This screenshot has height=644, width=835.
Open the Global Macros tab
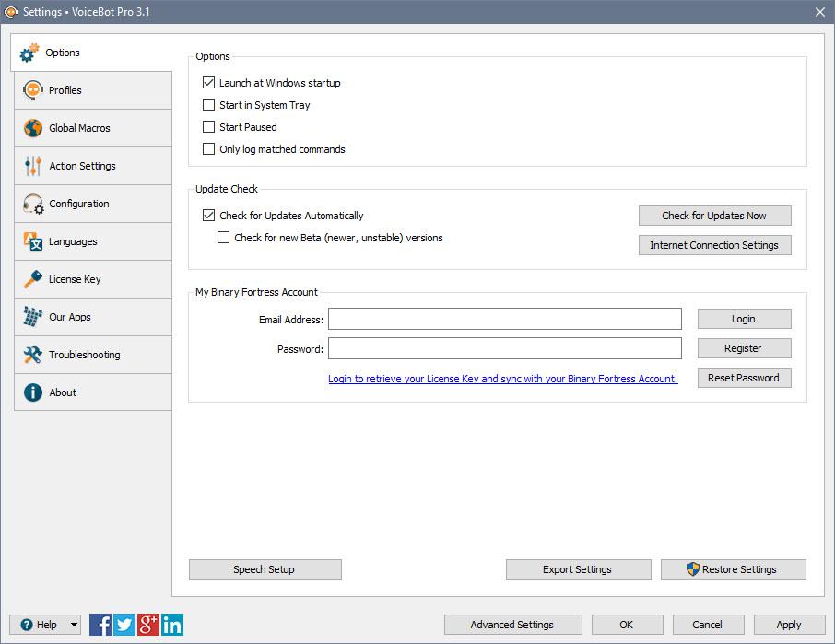click(93, 128)
